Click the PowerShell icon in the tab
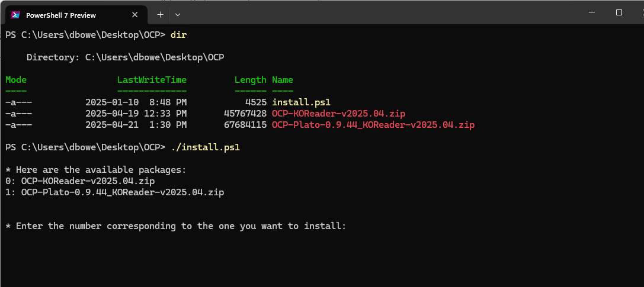Viewport: 644px width, 287px height. click(x=16, y=15)
